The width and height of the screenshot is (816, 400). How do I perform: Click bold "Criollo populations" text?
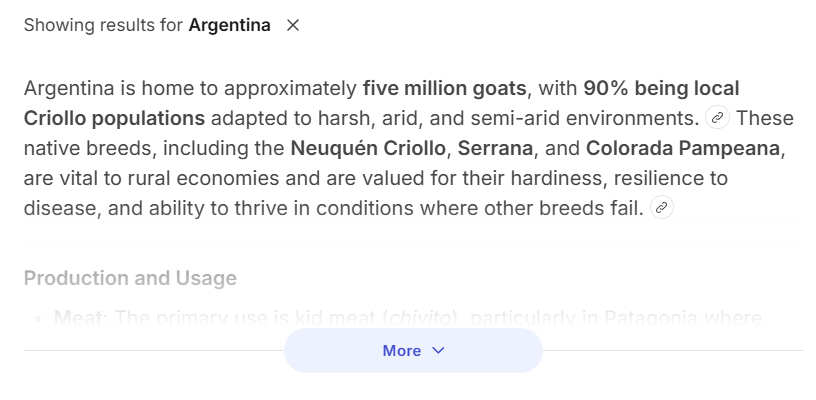(x=114, y=118)
